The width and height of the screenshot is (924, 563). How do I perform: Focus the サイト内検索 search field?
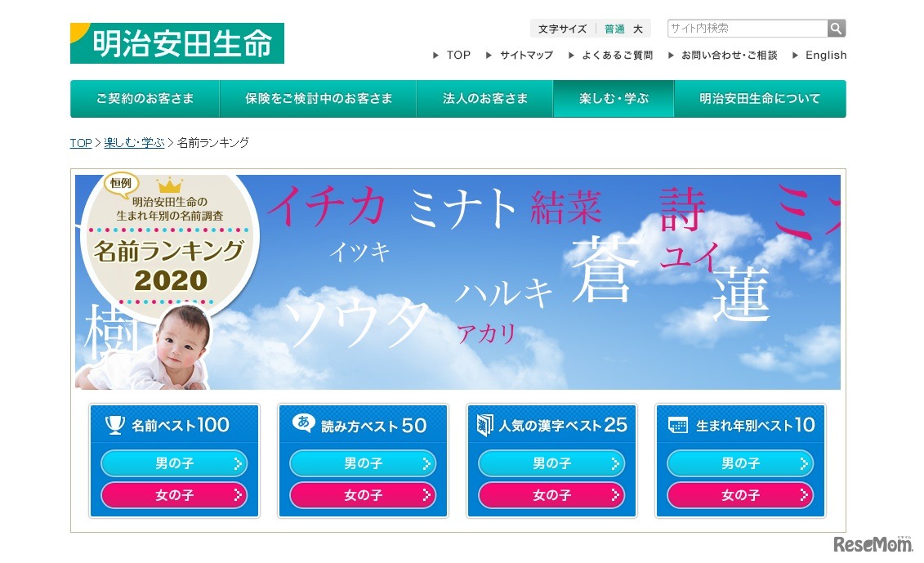tap(748, 29)
